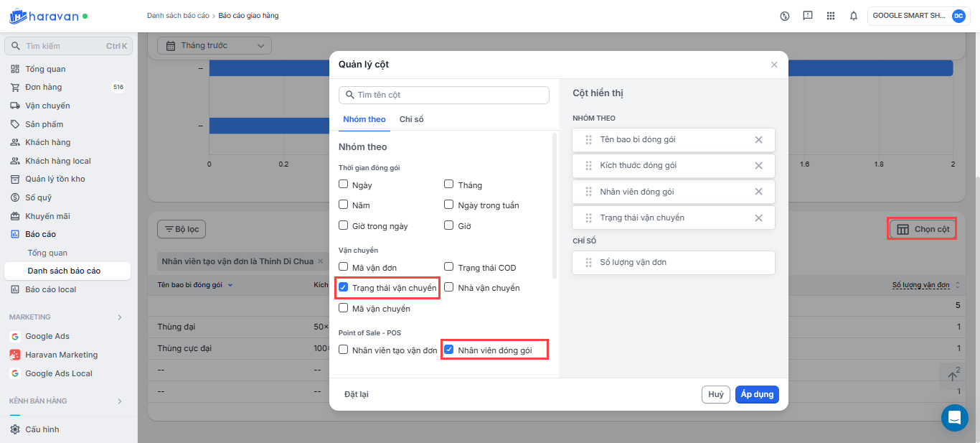
Task: Open the notifications bell
Action: tap(853, 16)
